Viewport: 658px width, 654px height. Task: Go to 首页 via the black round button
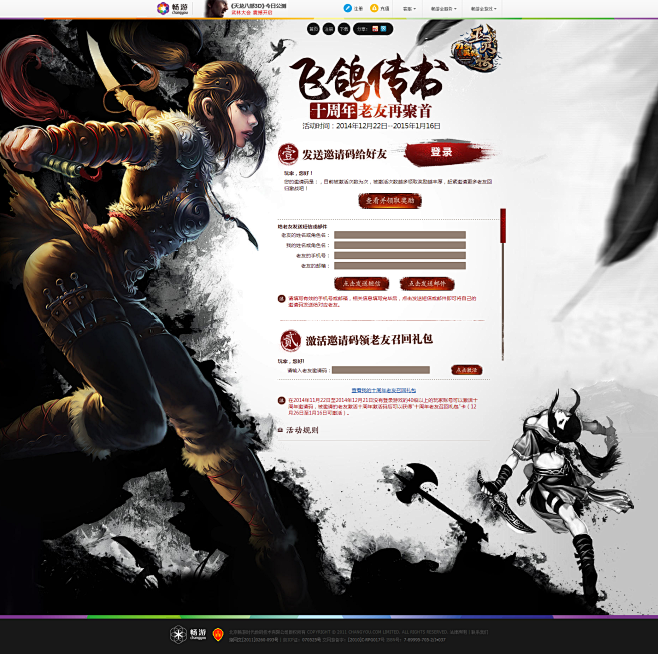point(313,29)
